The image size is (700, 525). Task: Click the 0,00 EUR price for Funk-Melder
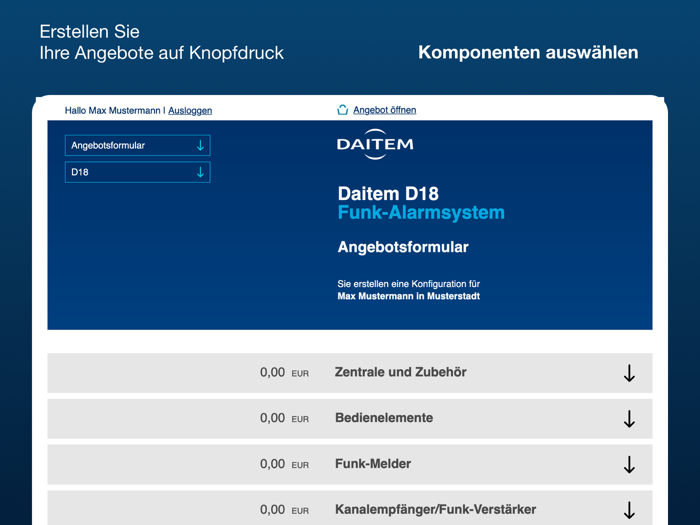click(284, 464)
